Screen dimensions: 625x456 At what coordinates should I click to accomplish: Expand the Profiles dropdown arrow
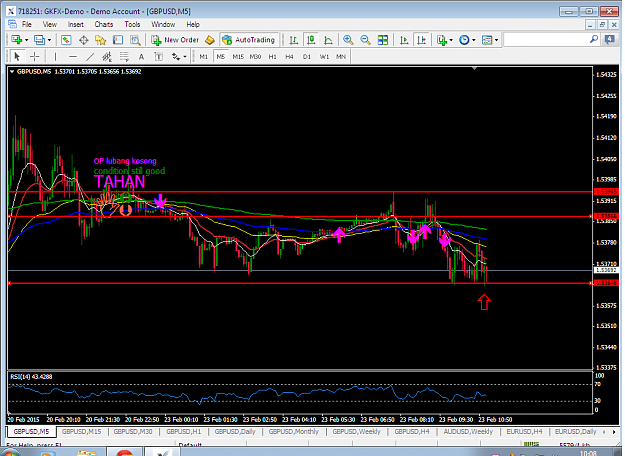pyautogui.click(x=49, y=40)
